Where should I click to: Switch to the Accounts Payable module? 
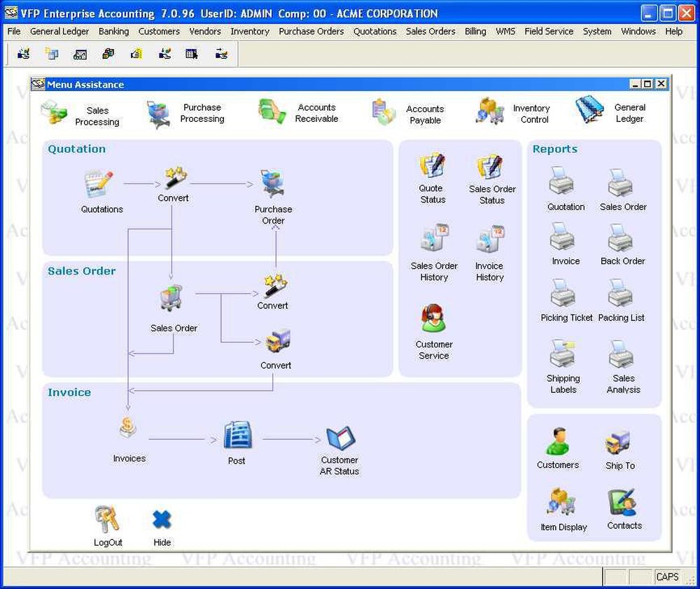[384, 112]
